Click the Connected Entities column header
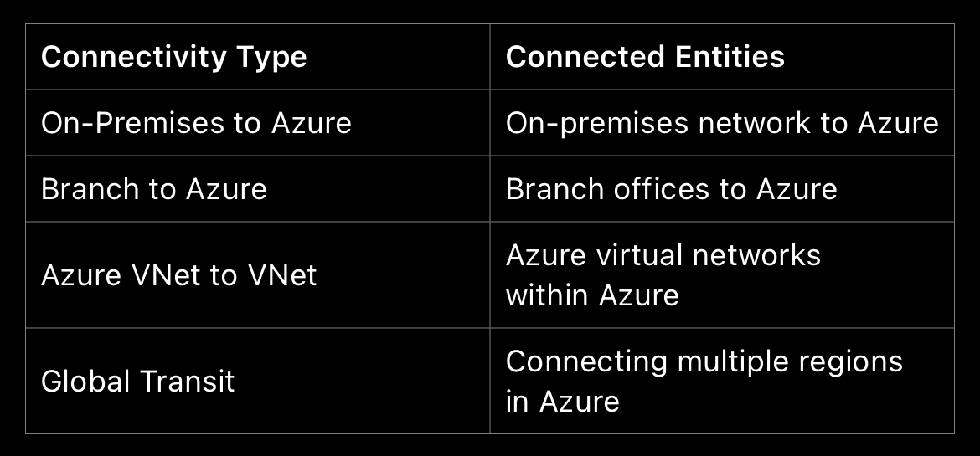The width and height of the screenshot is (980, 456). pyautogui.click(x=645, y=57)
